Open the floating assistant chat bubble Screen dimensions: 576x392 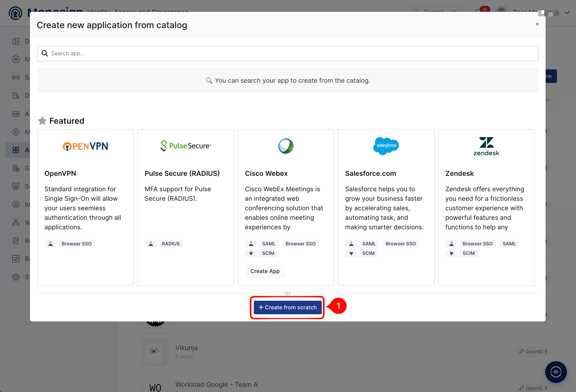[556, 372]
